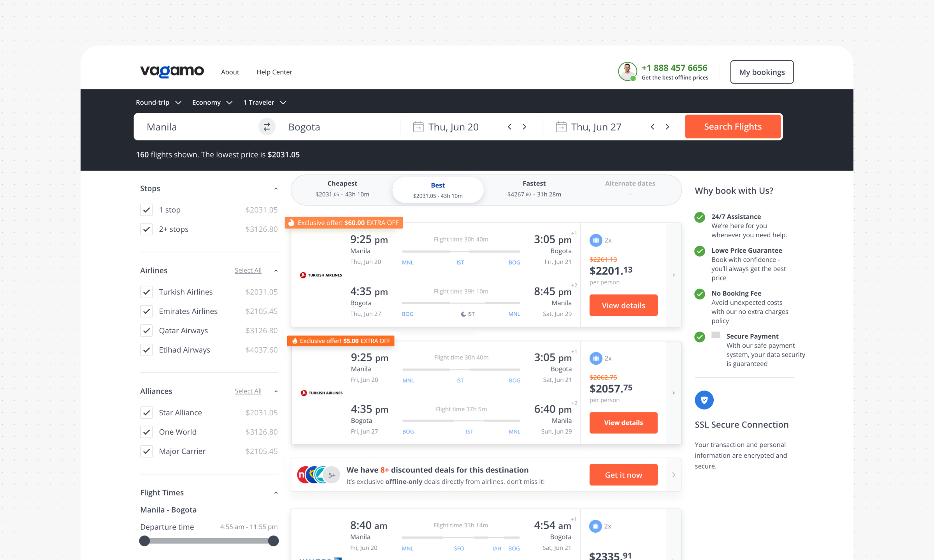Uncheck the 2+ stops filter

[146, 229]
